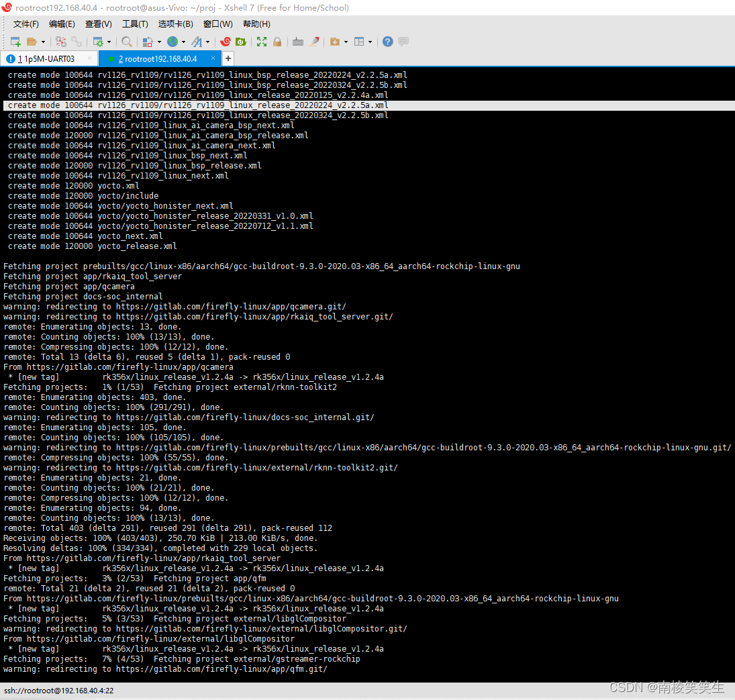The image size is (735, 700).
Task: Open session Properties gear icon
Action: (98, 42)
